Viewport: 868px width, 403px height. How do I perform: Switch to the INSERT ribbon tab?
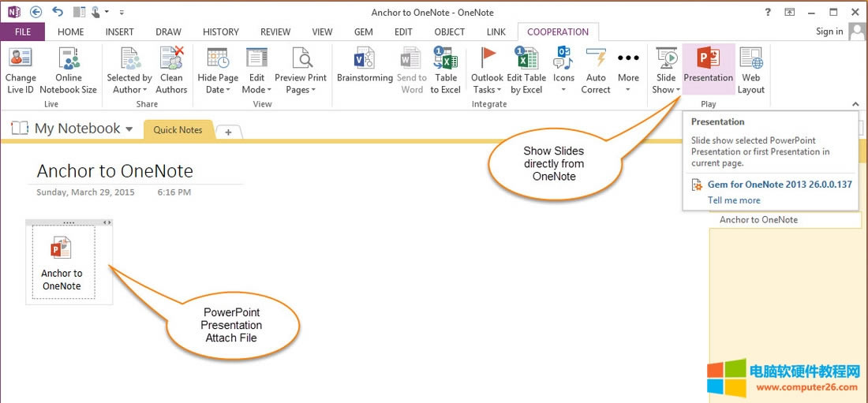(x=120, y=32)
